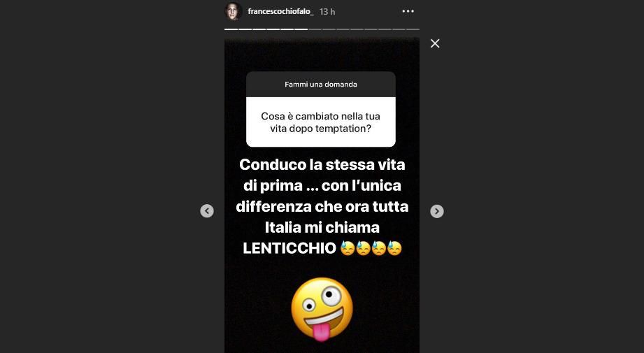
Task: Jump to the final story progress segment
Action: tap(413, 29)
